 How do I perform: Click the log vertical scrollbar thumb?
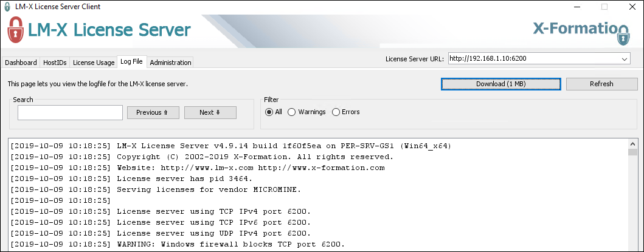tap(633, 152)
